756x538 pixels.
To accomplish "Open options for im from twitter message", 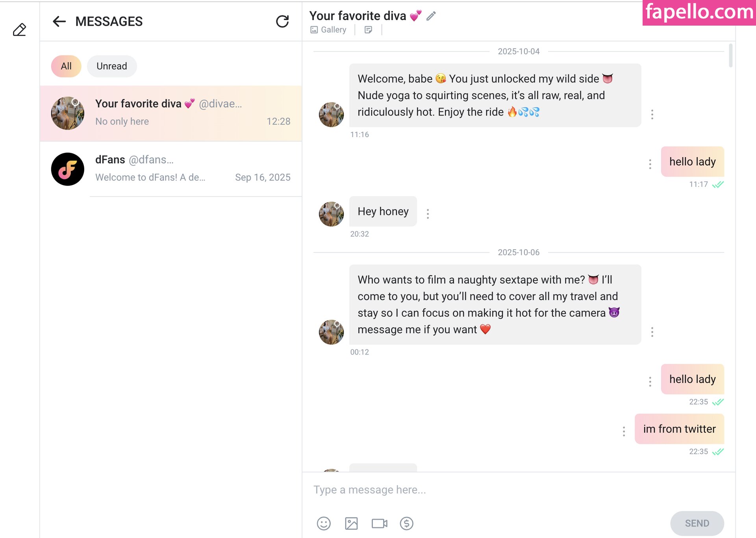I will (624, 432).
